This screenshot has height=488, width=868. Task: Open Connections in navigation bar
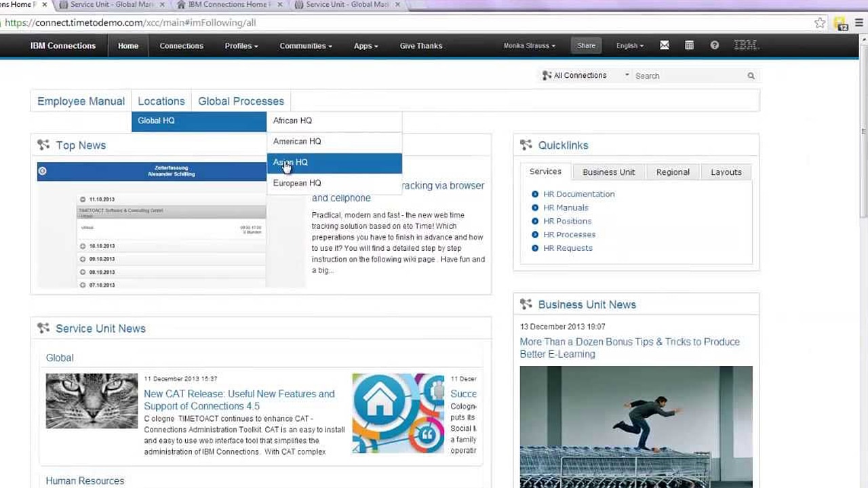click(181, 46)
